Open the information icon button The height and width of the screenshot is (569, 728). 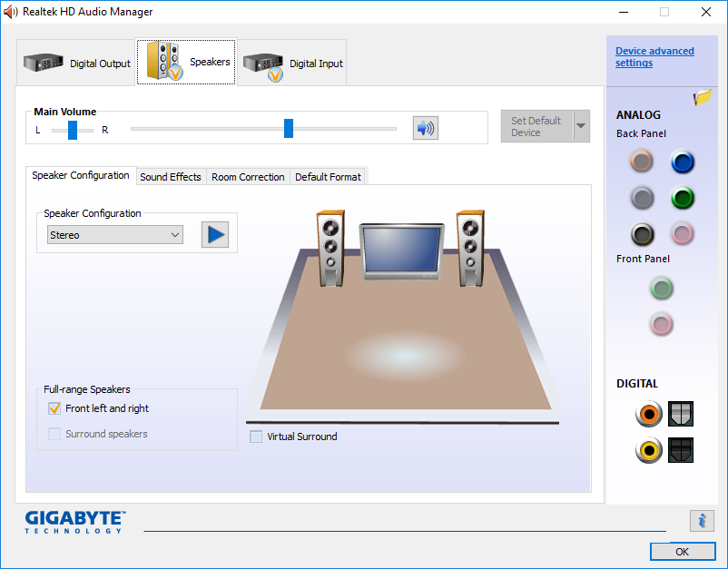(x=702, y=520)
